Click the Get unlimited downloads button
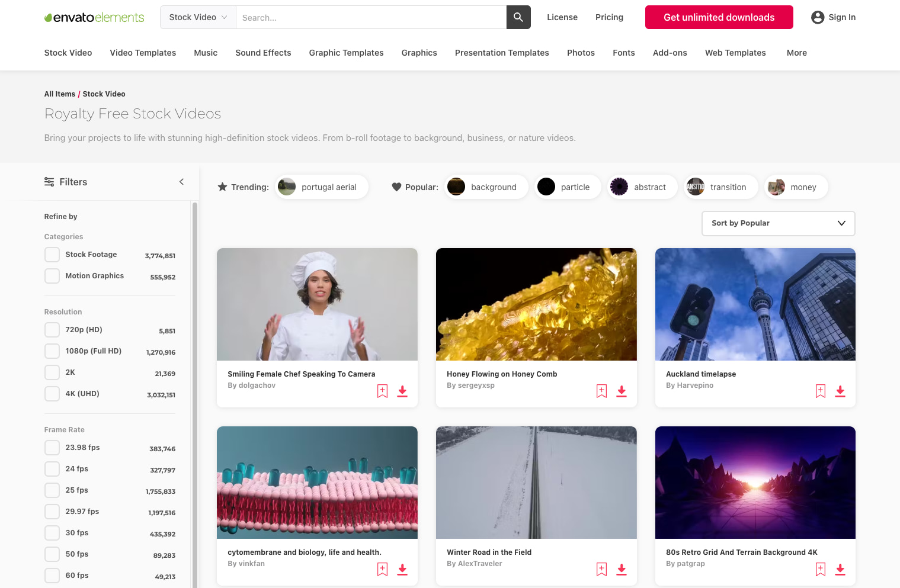 tap(719, 17)
